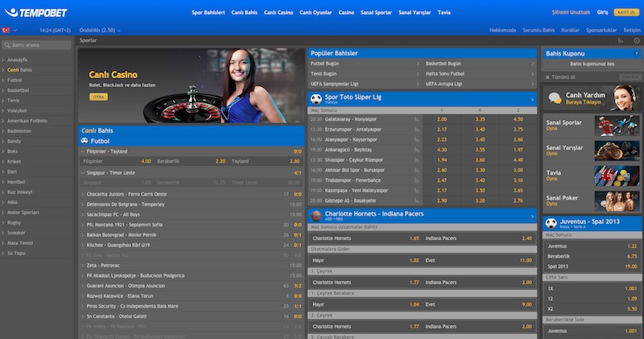
Task: Click the KAYIT OL register button
Action: pyautogui.click(x=626, y=12)
